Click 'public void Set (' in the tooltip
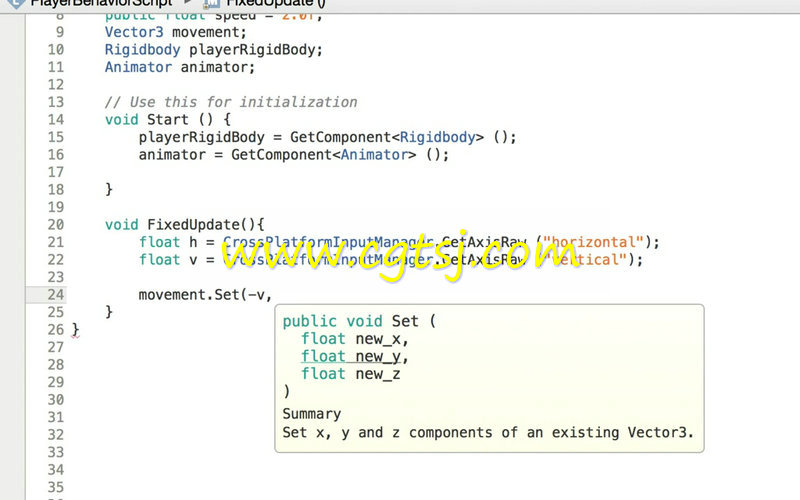The image size is (800, 500). tap(359, 321)
